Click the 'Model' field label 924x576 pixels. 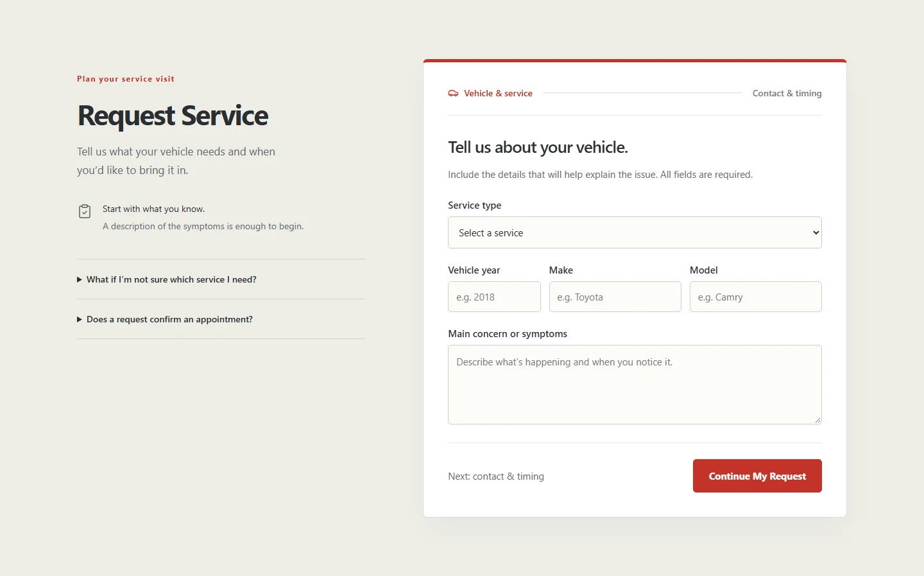click(x=704, y=270)
